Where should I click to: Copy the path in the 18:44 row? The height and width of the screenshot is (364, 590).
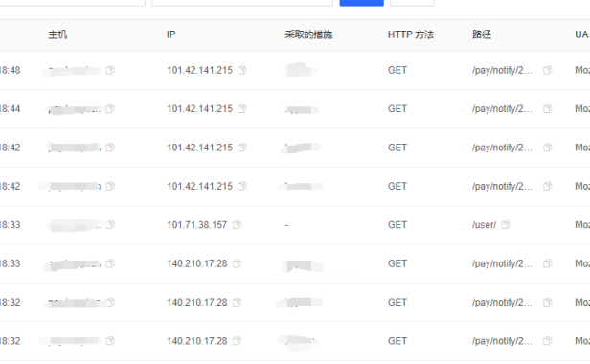tap(547, 109)
